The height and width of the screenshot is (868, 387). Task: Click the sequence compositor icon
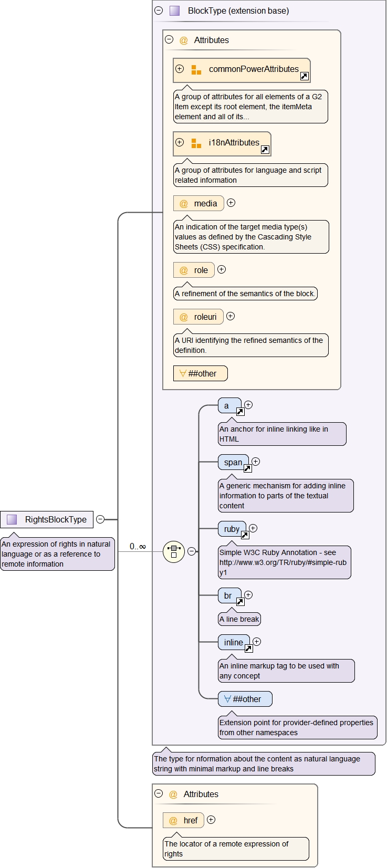[174, 551]
